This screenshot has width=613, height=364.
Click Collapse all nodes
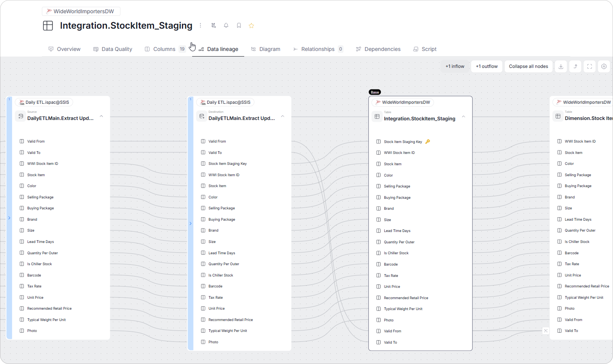pyautogui.click(x=528, y=66)
